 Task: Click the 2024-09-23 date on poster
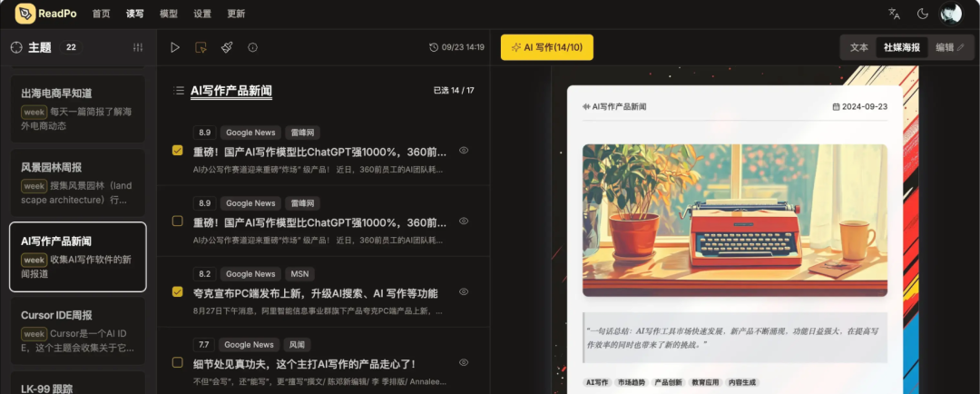(x=865, y=107)
